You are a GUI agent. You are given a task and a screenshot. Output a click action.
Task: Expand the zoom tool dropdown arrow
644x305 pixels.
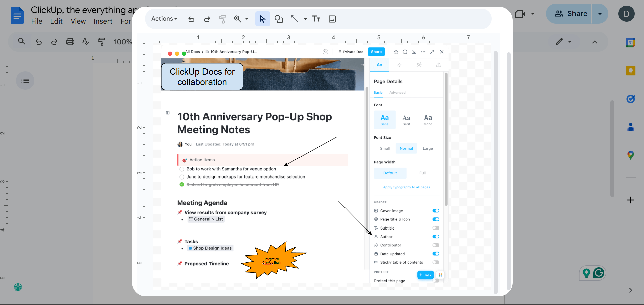tap(247, 19)
